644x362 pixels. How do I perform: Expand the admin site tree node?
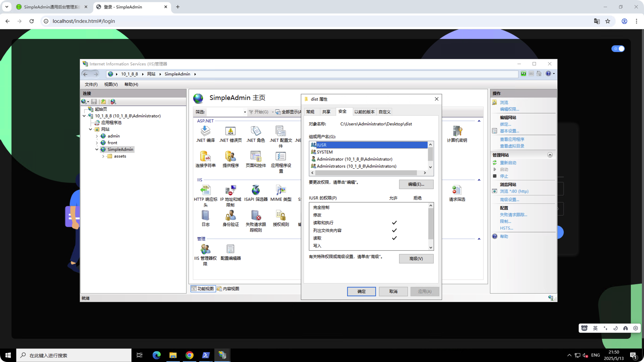point(97,136)
